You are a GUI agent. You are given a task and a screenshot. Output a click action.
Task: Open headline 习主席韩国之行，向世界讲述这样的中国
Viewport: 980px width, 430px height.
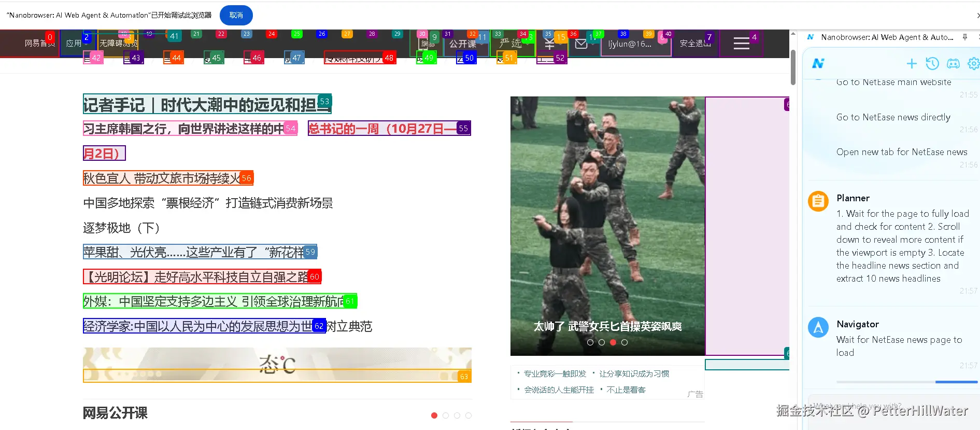190,129
